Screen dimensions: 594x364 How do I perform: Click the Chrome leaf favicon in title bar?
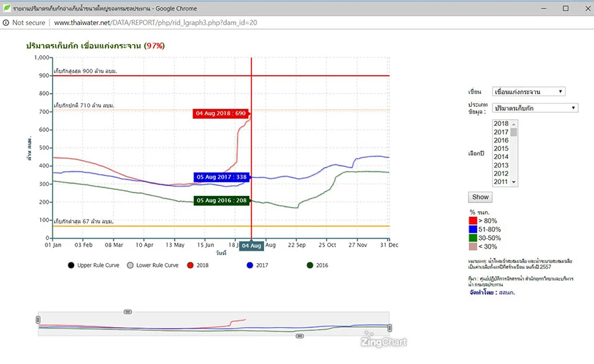[7, 8]
